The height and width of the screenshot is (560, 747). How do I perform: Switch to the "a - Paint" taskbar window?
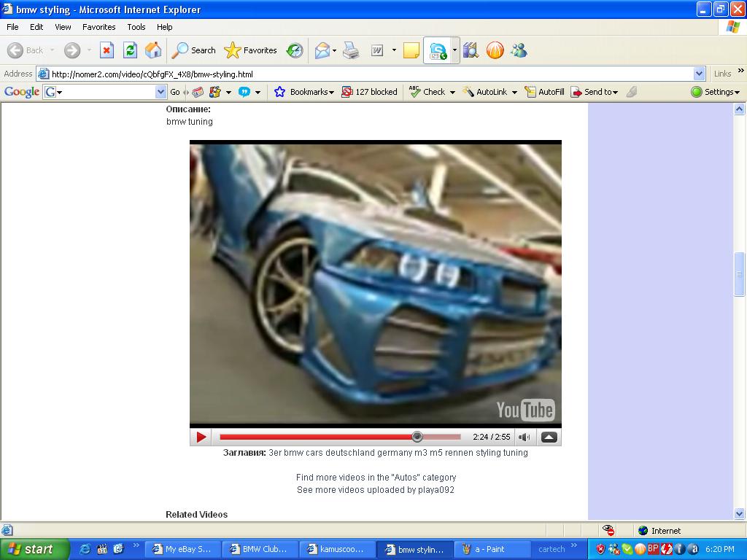pos(492,549)
